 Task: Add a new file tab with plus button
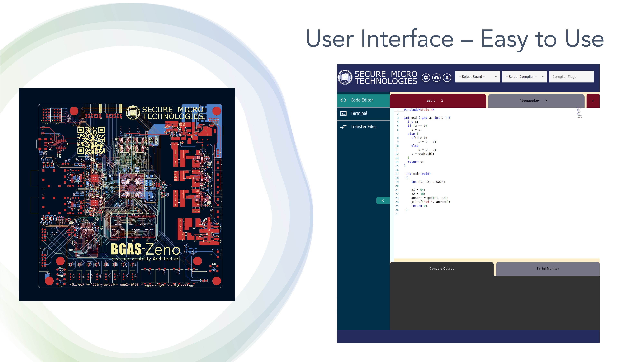pyautogui.click(x=593, y=101)
